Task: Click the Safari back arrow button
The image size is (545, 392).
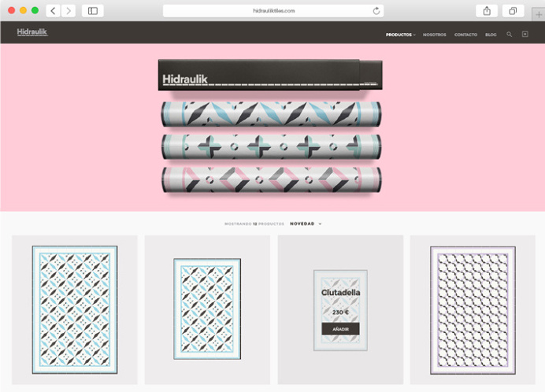Action: [x=54, y=11]
